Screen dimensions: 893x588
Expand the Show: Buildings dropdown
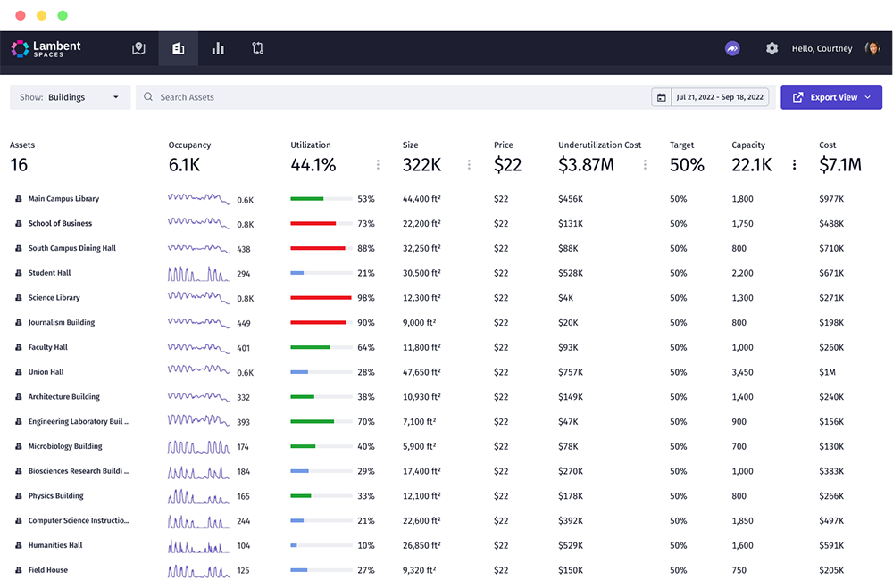click(70, 97)
